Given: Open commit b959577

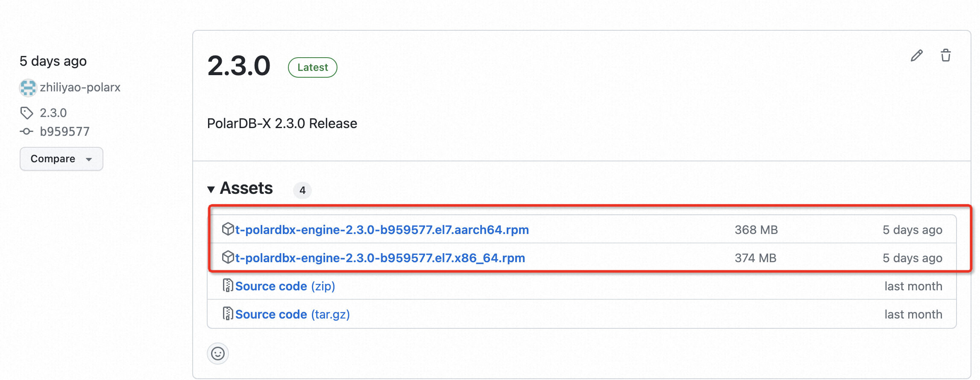Looking at the screenshot, I should tap(65, 132).
